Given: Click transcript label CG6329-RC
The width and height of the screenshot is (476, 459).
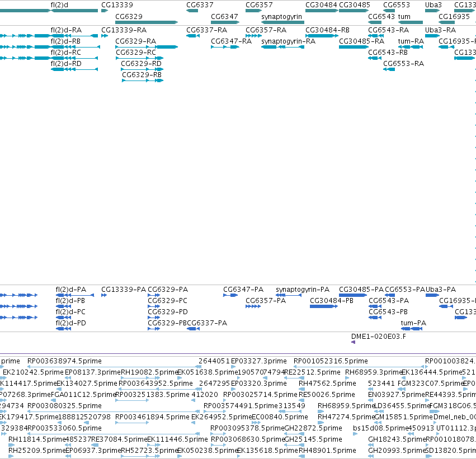Looking at the screenshot, I should [x=136, y=53].
